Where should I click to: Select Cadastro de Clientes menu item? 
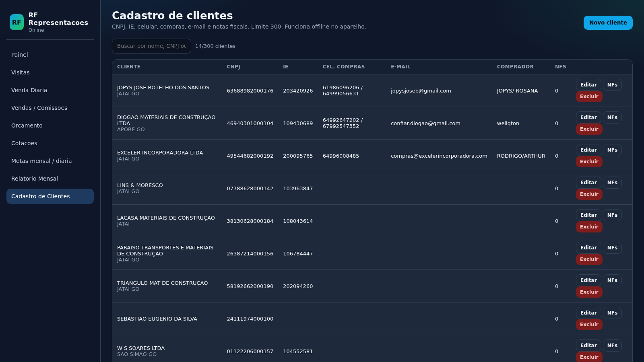(x=50, y=196)
